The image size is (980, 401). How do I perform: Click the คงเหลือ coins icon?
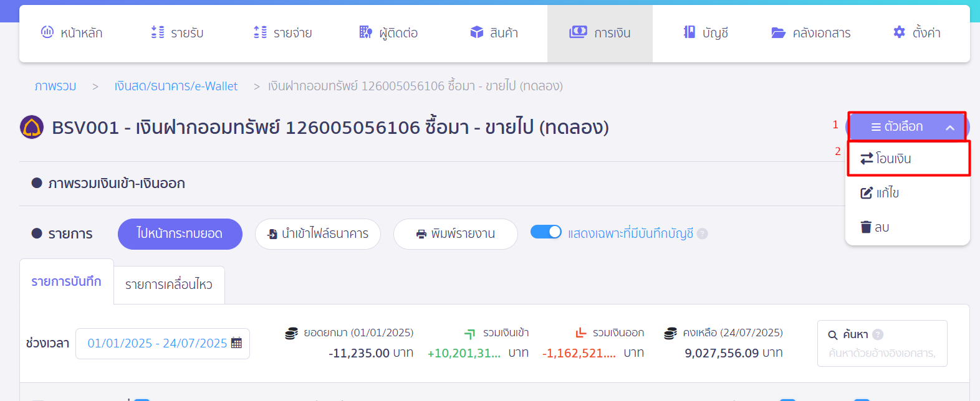[x=670, y=333]
